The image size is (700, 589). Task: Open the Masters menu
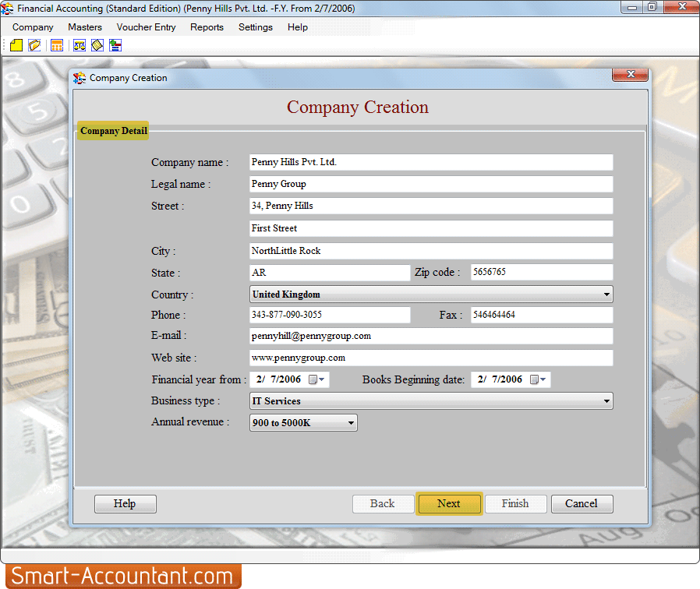coord(85,27)
